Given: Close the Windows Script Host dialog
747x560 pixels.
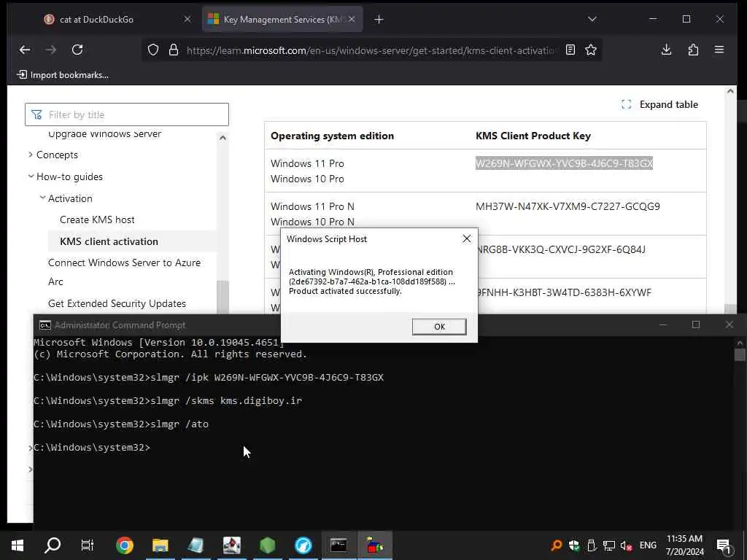Looking at the screenshot, I should coord(466,238).
